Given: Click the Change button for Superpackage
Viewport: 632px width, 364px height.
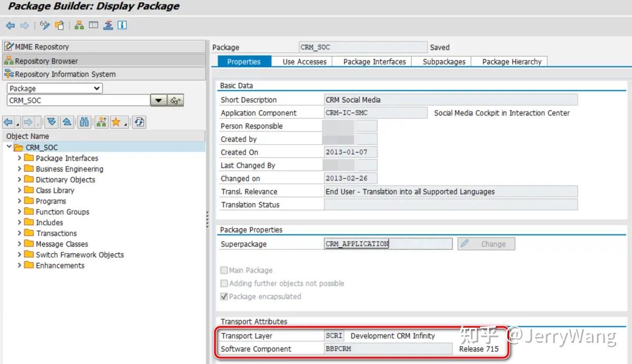Looking at the screenshot, I should (x=486, y=243).
